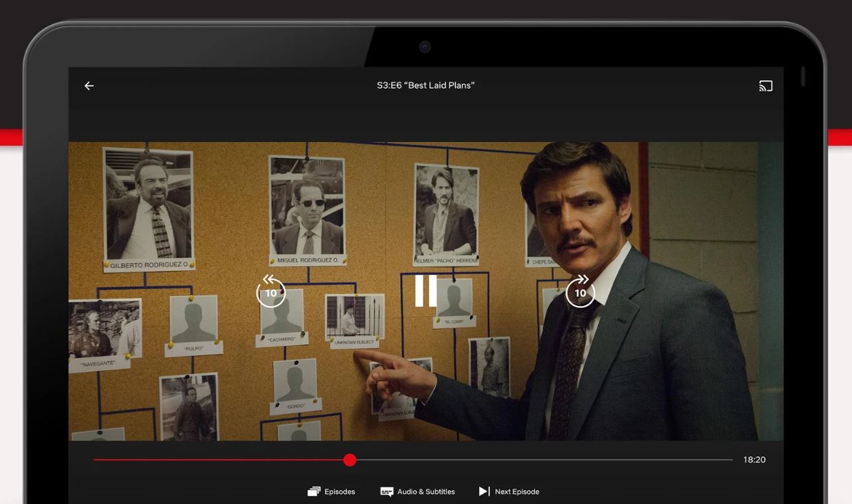852x504 pixels.
Task: Pause the video
Action: coord(425,291)
